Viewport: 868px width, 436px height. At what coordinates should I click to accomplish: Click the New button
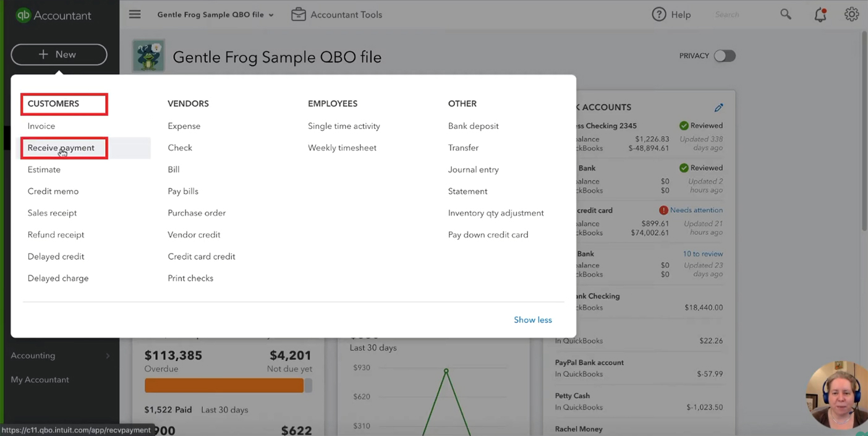[59, 54]
